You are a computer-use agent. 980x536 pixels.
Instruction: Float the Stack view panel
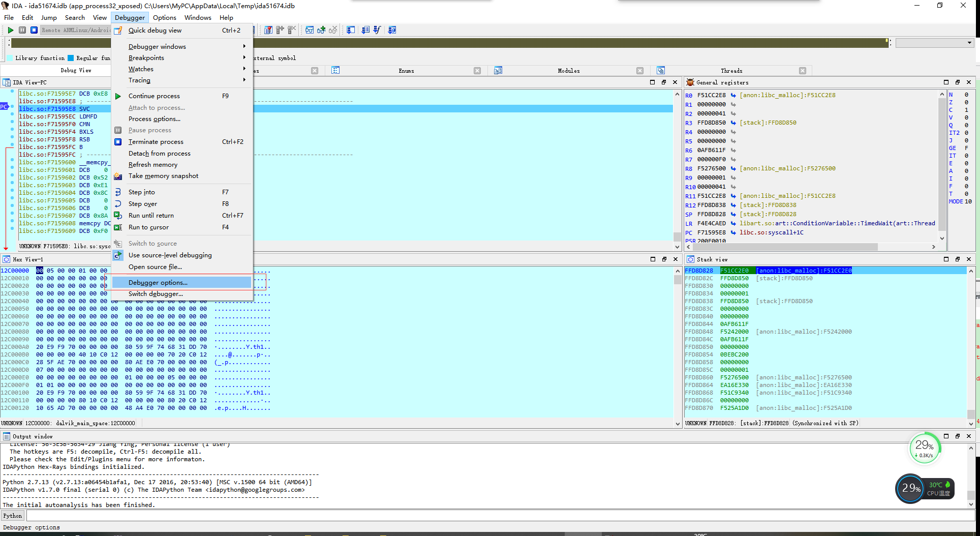point(958,259)
